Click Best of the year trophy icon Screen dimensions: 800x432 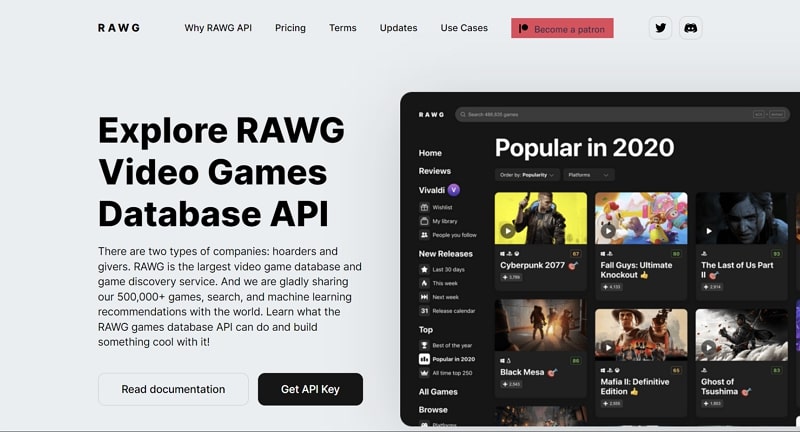click(x=424, y=345)
